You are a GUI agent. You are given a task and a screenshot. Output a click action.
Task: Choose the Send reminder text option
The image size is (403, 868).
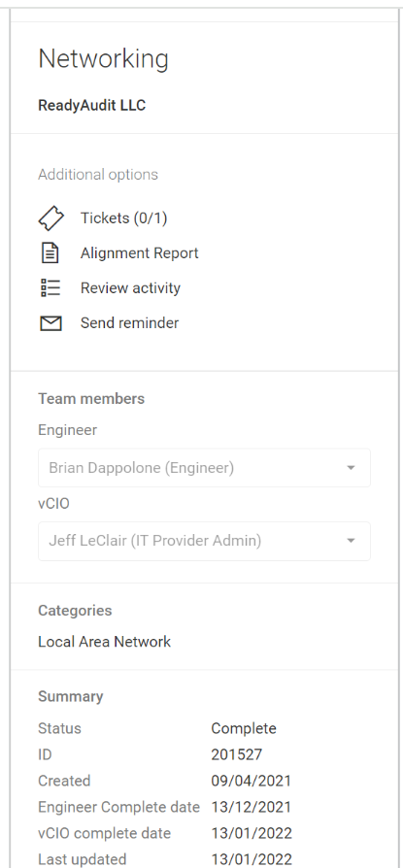coord(129,322)
